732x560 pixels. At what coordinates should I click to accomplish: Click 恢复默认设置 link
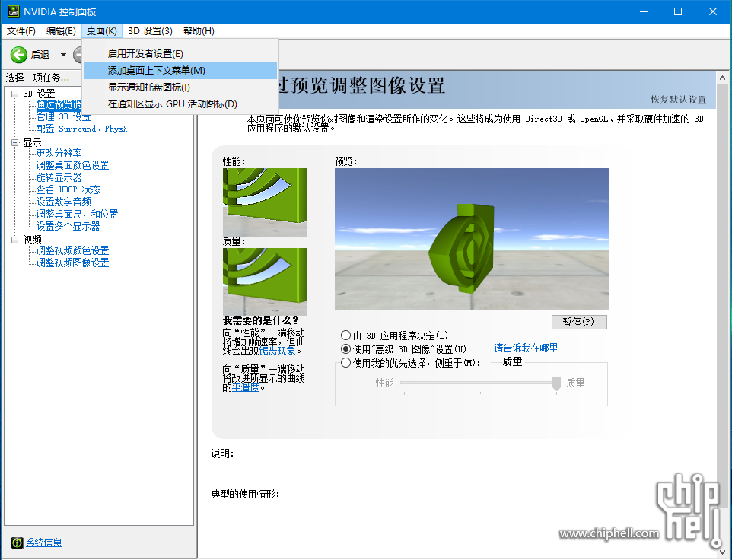(x=679, y=100)
